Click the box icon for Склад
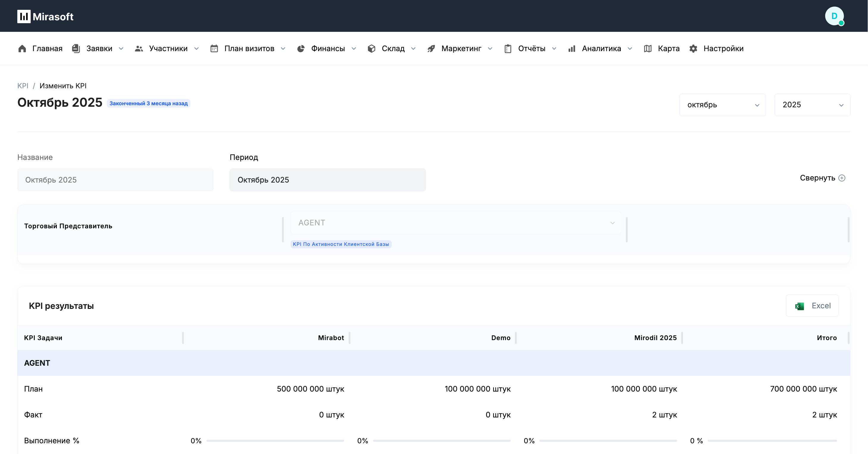This screenshot has width=868, height=454. click(371, 48)
